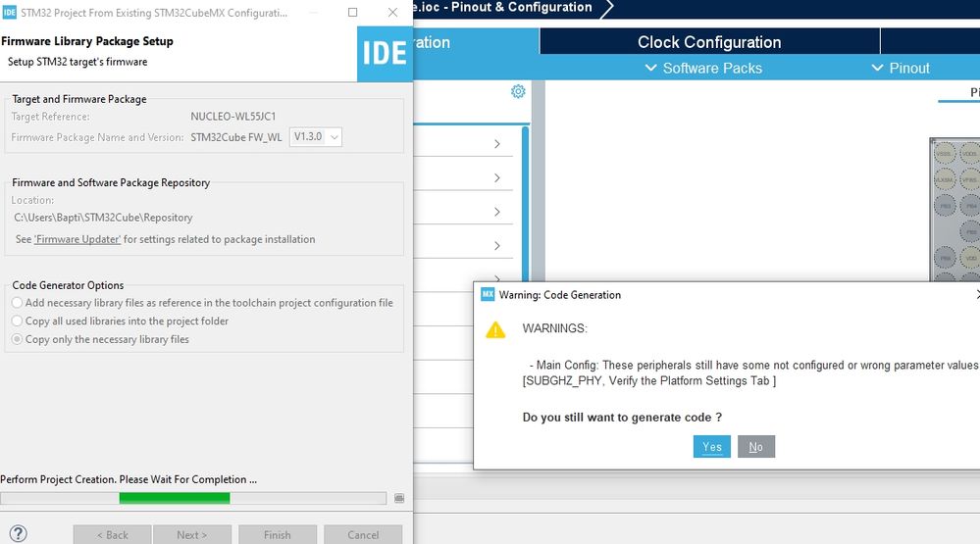Click the Next button in wizard
The width and height of the screenshot is (980, 544).
click(192, 534)
